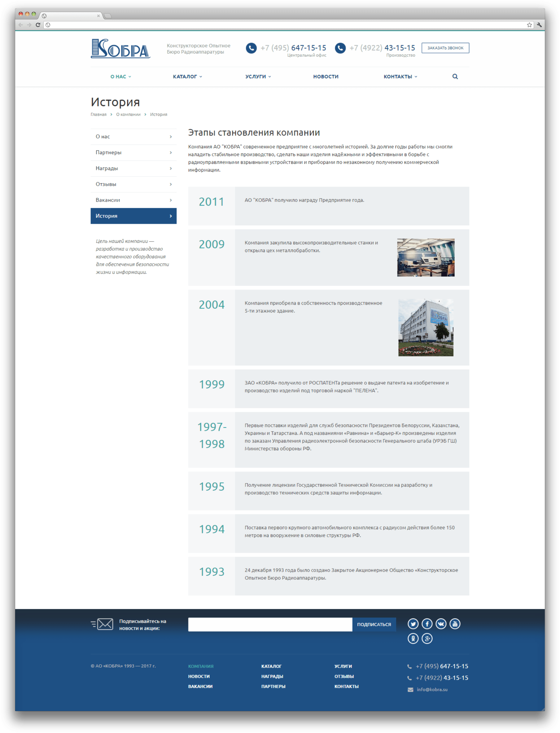This screenshot has width=560, height=733.
Task: Expand the О НАС dropdown menu
Action: tap(121, 76)
